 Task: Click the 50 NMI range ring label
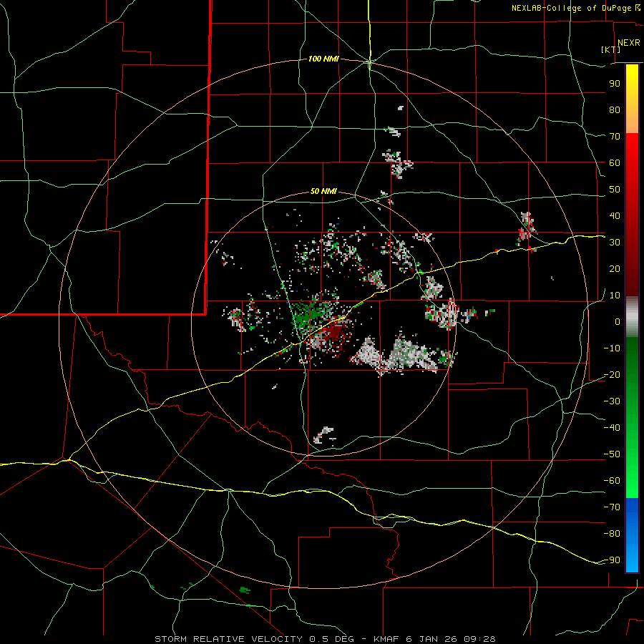(323, 191)
